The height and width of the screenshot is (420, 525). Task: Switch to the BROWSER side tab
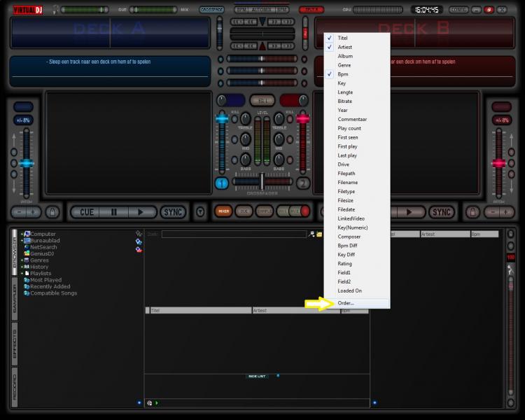point(15,252)
